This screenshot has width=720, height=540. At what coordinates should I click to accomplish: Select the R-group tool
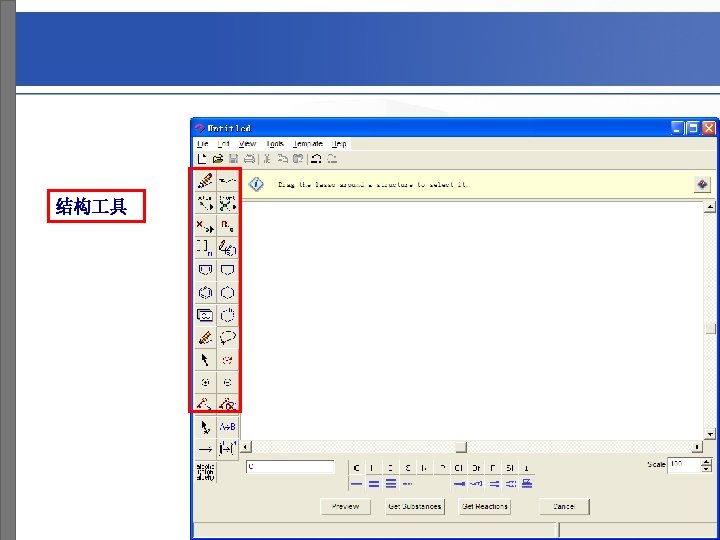pos(227,225)
